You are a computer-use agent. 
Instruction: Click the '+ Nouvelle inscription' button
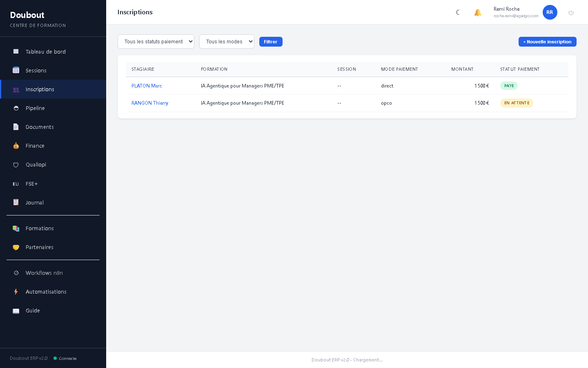[547, 42]
